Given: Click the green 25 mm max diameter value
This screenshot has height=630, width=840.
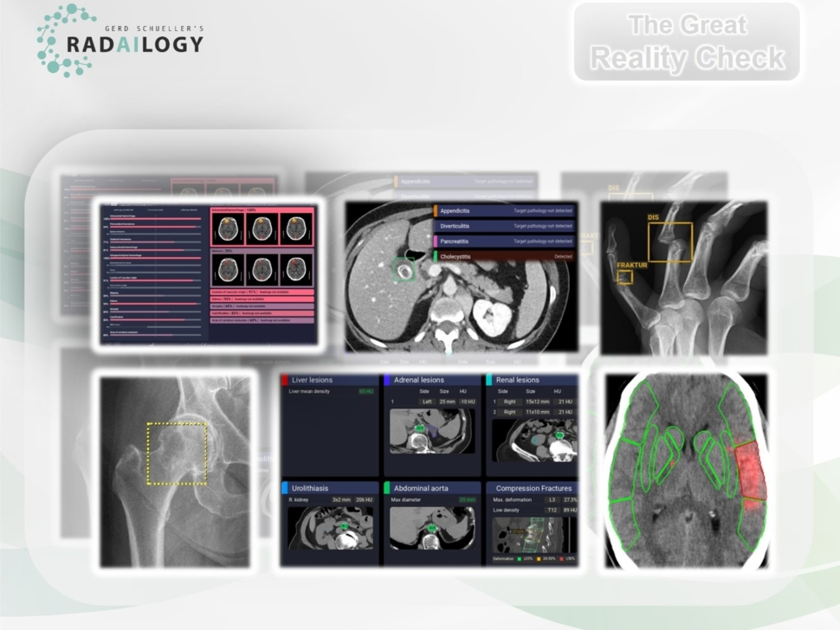Looking at the screenshot, I should [467, 500].
